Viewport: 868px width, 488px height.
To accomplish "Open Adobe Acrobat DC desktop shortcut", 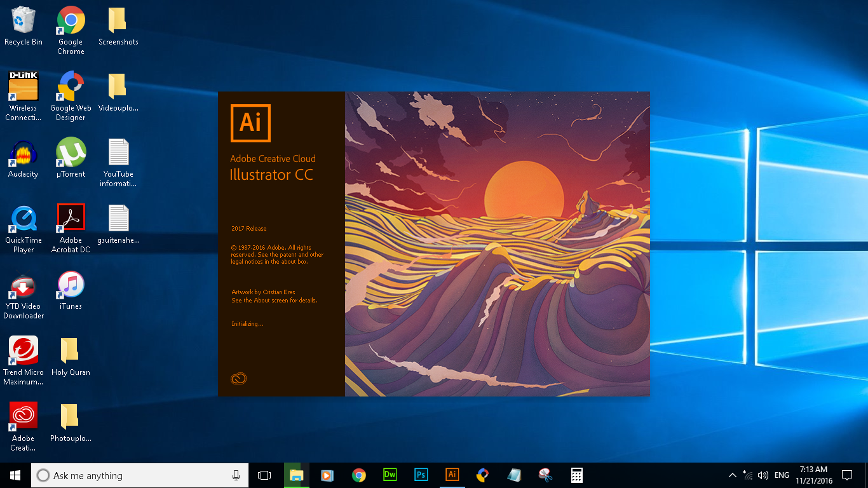I will coord(71,229).
